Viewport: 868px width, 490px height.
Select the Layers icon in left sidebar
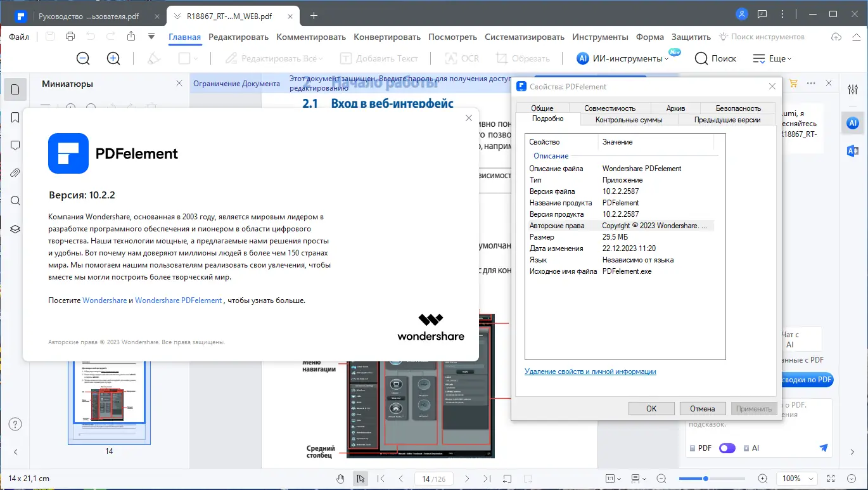[x=15, y=229]
